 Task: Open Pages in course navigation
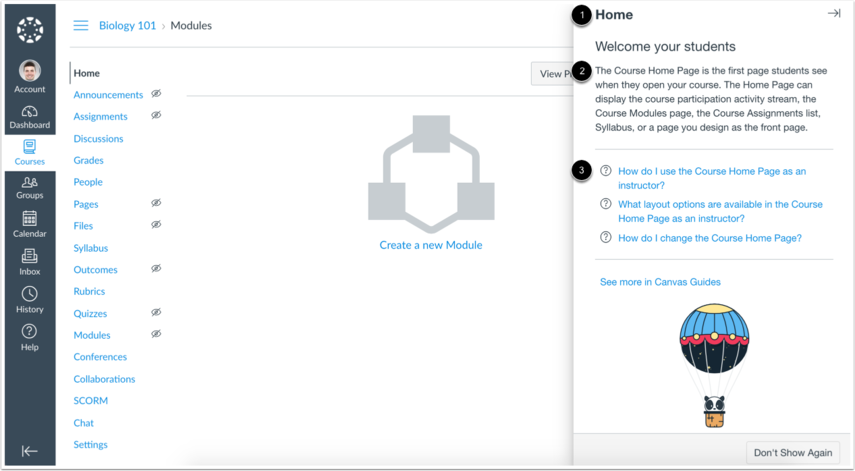click(x=86, y=204)
